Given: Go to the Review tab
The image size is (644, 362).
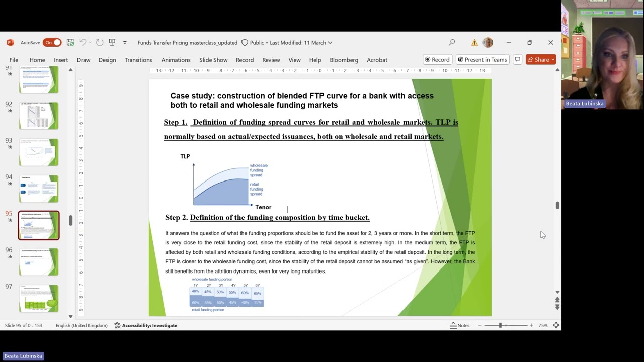Looking at the screenshot, I should (x=271, y=60).
